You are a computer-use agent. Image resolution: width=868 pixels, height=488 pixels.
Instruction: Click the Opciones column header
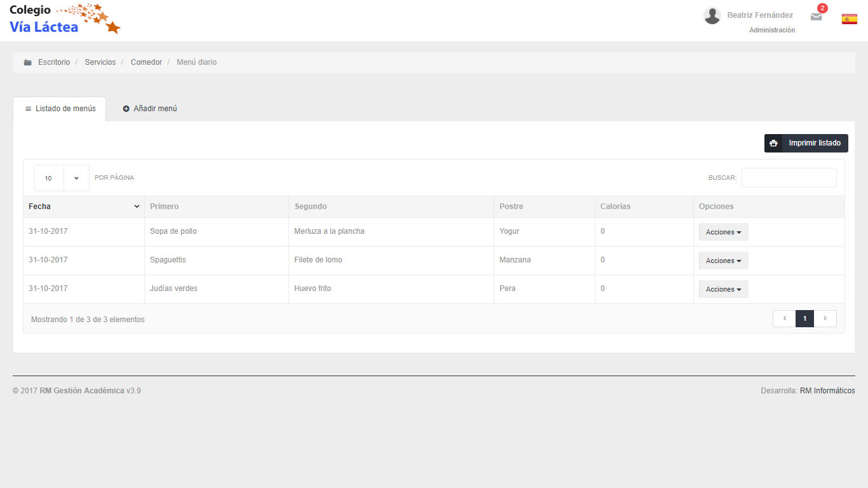(769, 207)
